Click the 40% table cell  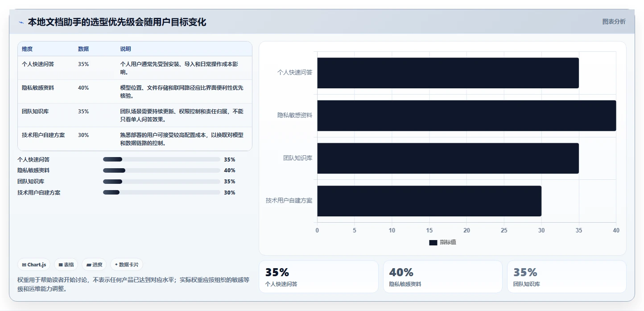[x=83, y=87]
